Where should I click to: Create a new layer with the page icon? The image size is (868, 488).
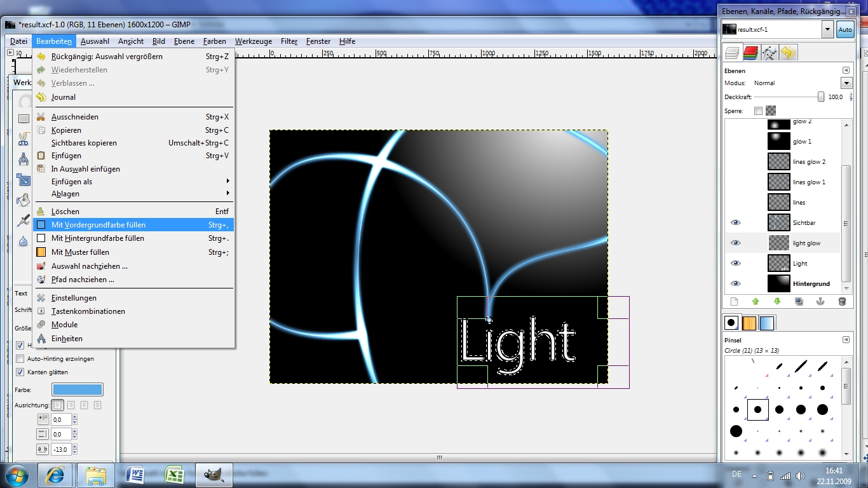coord(735,302)
